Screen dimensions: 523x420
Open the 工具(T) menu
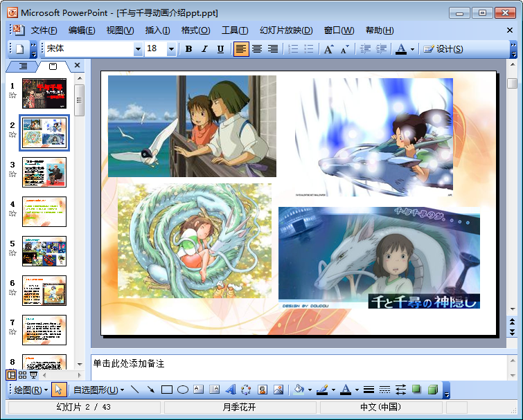[x=235, y=30]
